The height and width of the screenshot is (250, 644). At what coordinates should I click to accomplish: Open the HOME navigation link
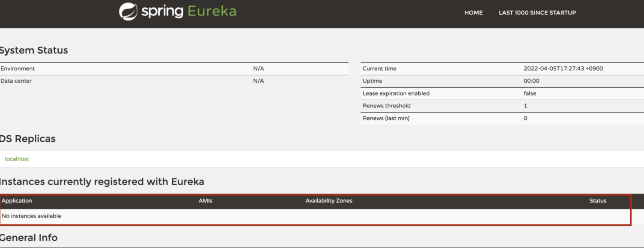point(474,13)
